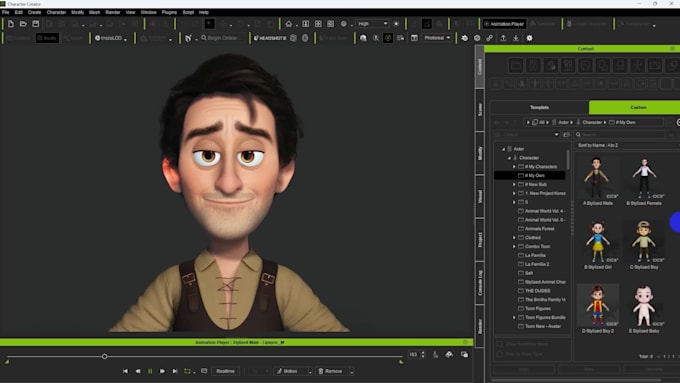Click the upload arrow toolbar icon
This screenshot has height=383, width=680.
503,38
